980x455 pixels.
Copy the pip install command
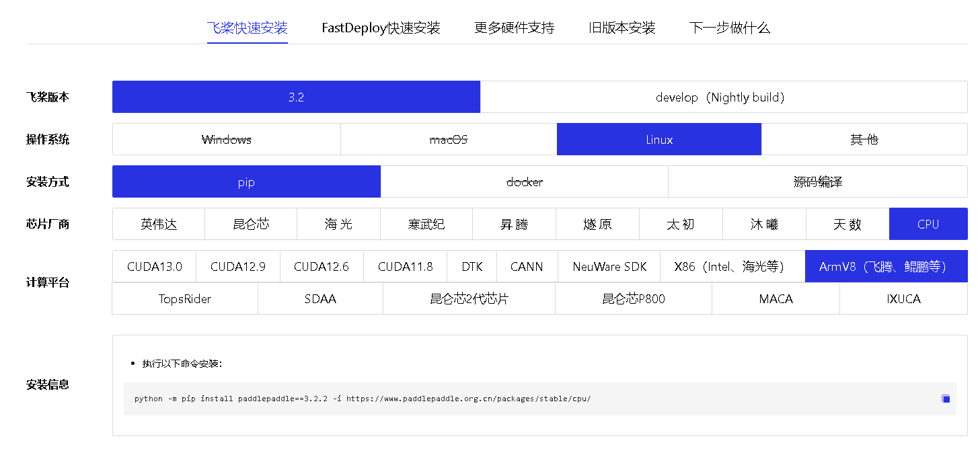(x=945, y=398)
